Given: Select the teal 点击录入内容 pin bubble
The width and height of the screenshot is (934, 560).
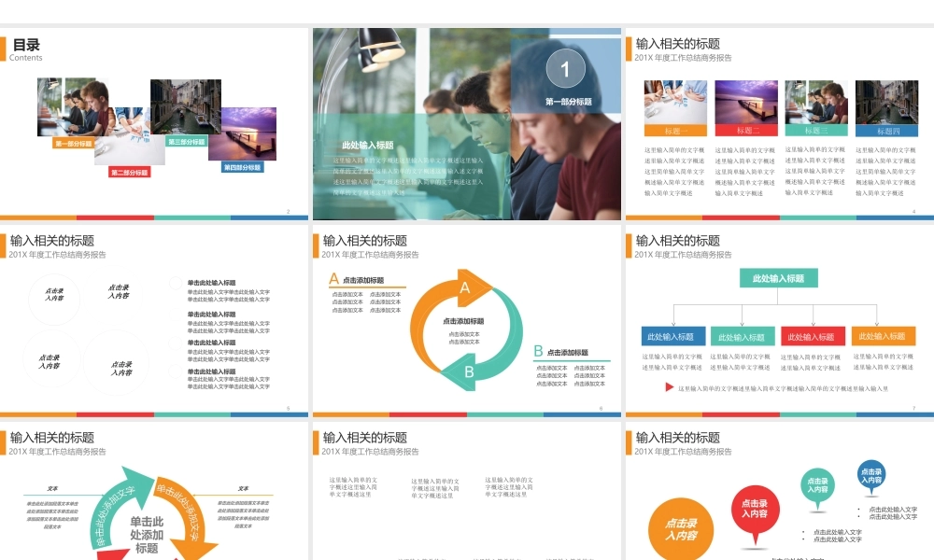Looking at the screenshot, I should pos(817,483).
